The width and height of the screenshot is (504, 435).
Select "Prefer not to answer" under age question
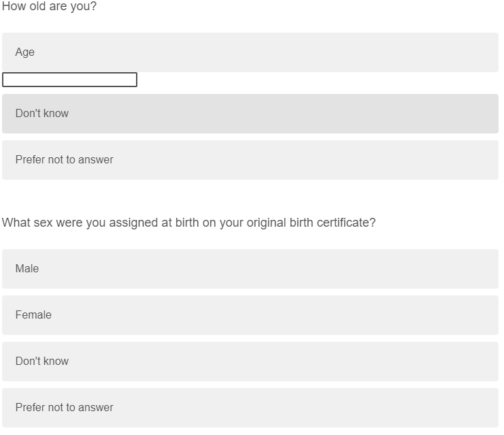250,160
